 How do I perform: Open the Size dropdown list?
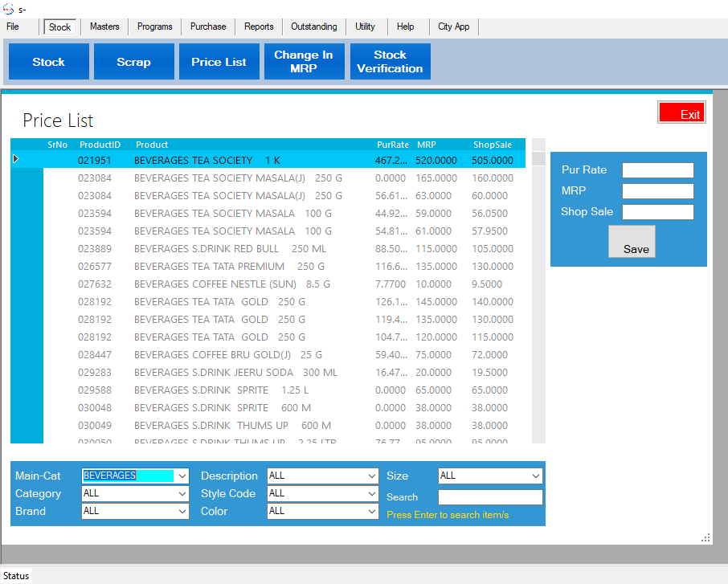535,476
